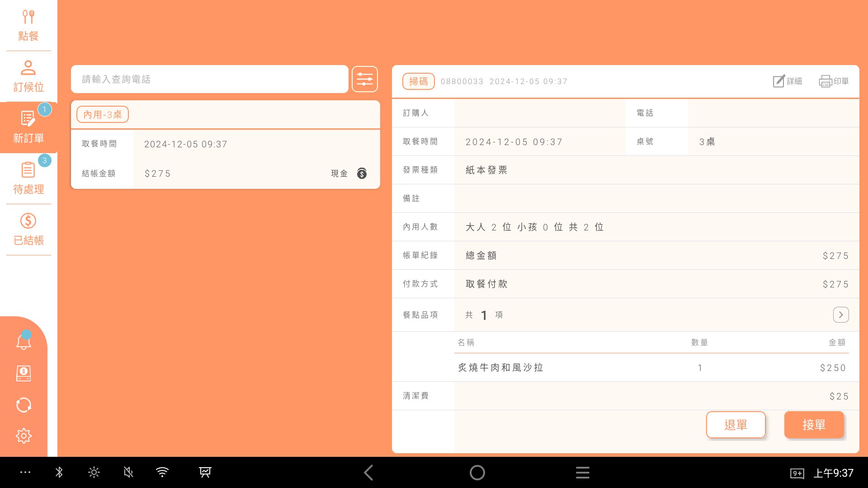Screen dimensions: 868x488
Task: Expand the system bar three-dots menu
Action: [x=25, y=473]
